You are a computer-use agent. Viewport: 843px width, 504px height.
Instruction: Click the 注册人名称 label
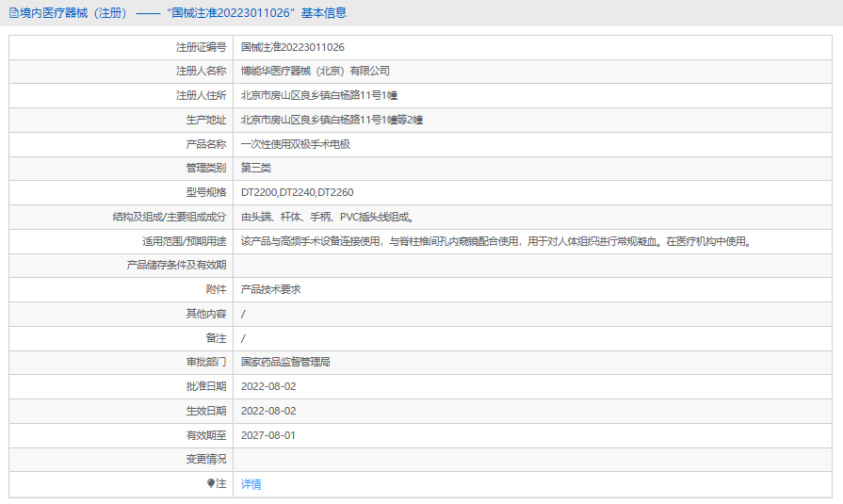[x=201, y=71]
